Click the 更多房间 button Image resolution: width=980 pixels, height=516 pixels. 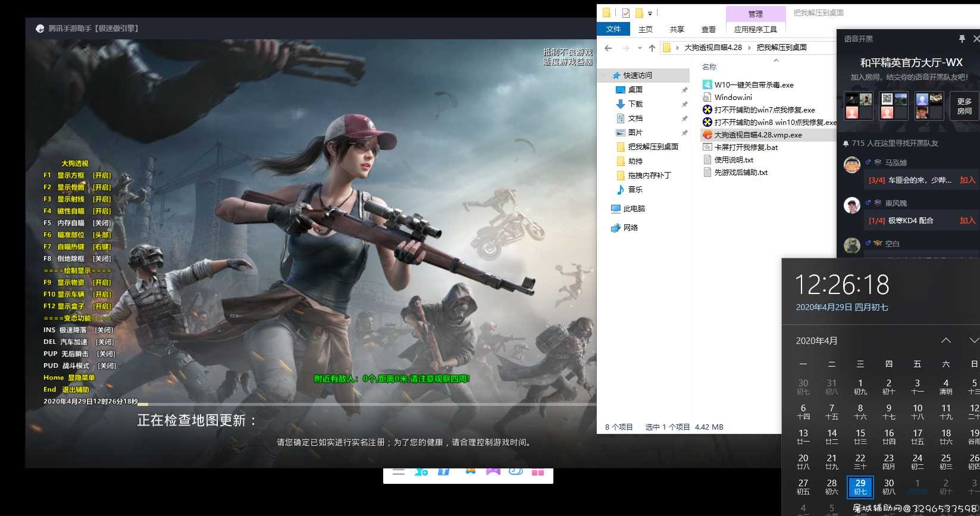coord(965,107)
